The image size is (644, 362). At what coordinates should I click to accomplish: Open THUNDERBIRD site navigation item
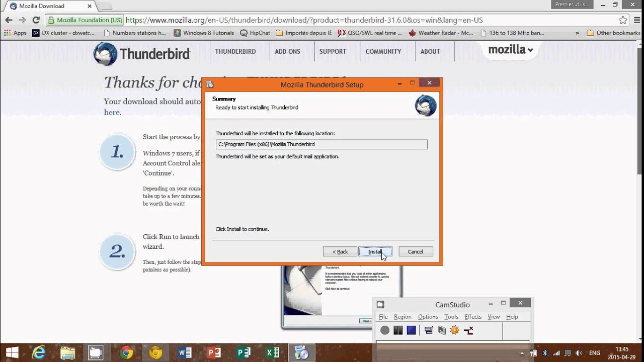[x=235, y=51]
